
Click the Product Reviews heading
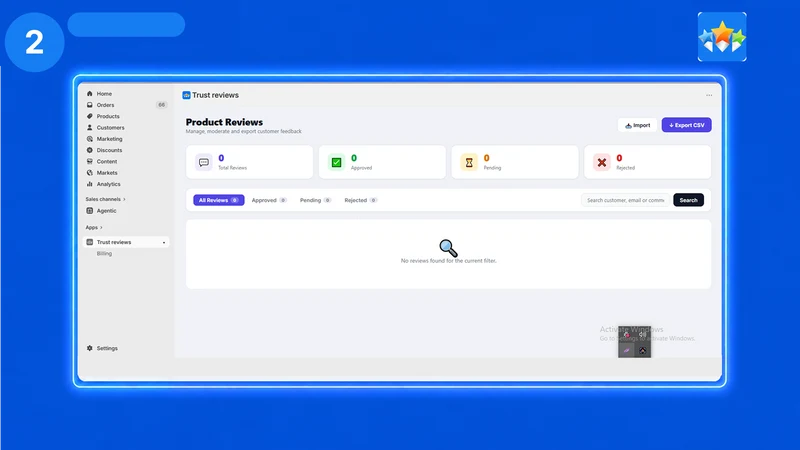224,122
